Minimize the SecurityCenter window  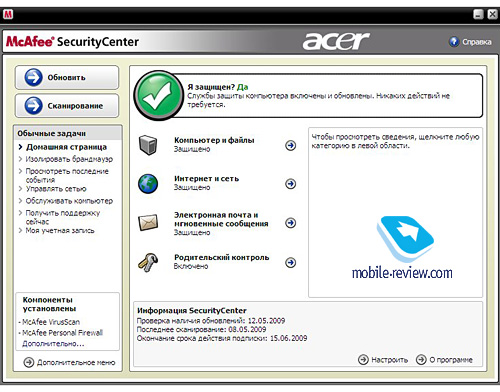478,14
